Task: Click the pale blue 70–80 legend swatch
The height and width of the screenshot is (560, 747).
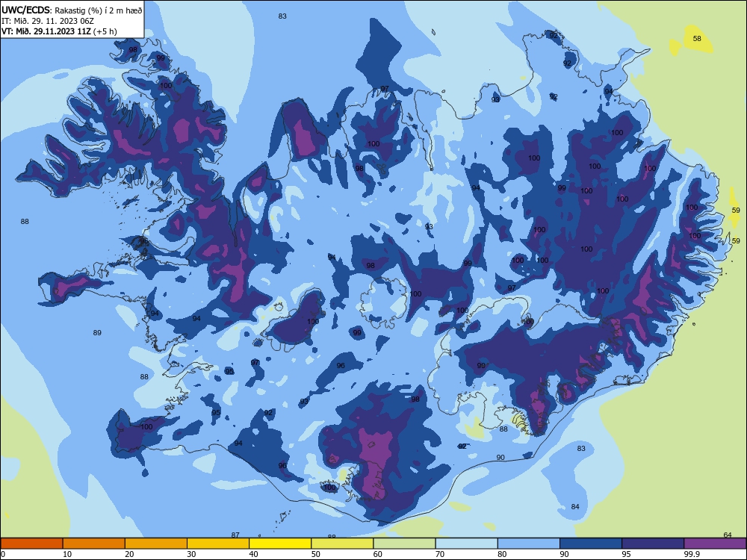Action: click(x=467, y=544)
